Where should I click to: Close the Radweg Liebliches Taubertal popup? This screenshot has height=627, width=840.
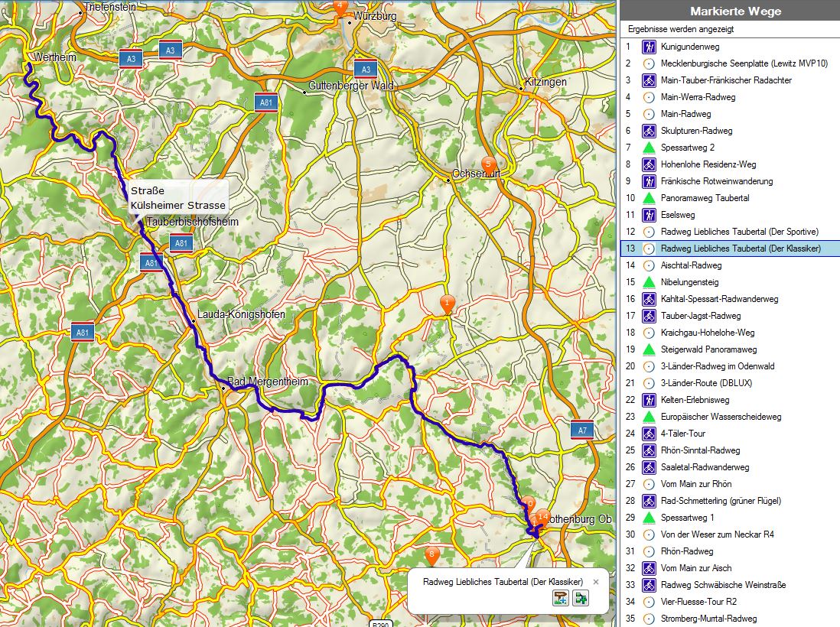click(x=596, y=582)
